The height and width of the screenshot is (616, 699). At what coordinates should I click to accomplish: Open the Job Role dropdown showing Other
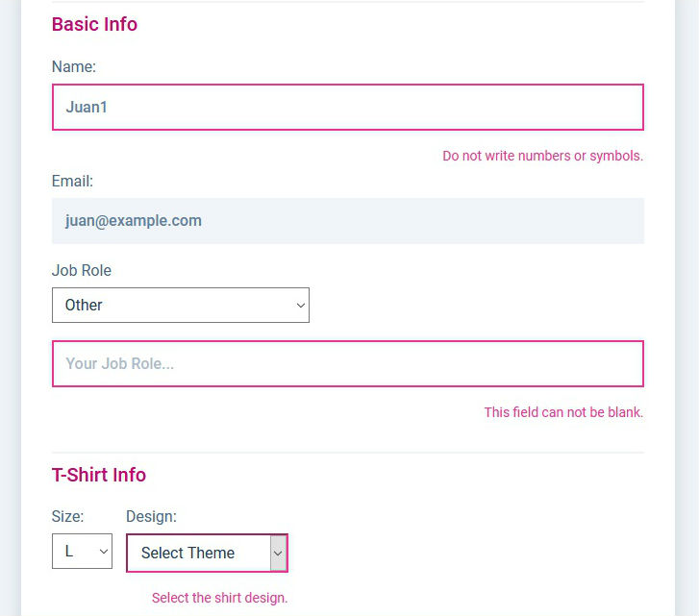pyautogui.click(x=180, y=306)
